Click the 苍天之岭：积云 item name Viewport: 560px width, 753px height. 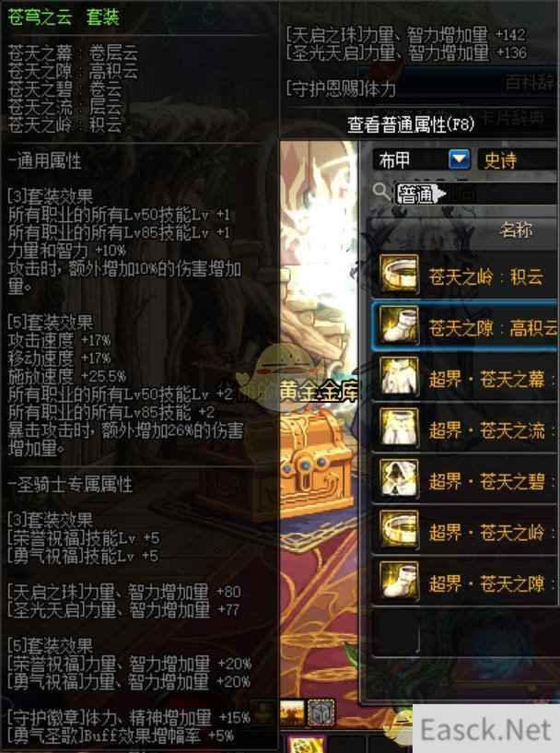pyautogui.click(x=485, y=277)
